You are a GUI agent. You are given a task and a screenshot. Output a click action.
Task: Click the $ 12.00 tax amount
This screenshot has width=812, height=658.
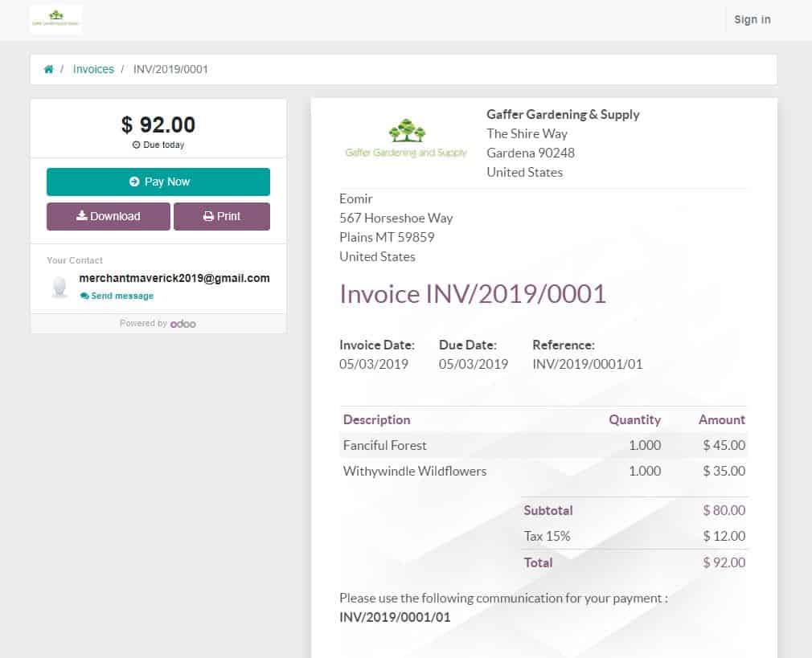tap(724, 537)
